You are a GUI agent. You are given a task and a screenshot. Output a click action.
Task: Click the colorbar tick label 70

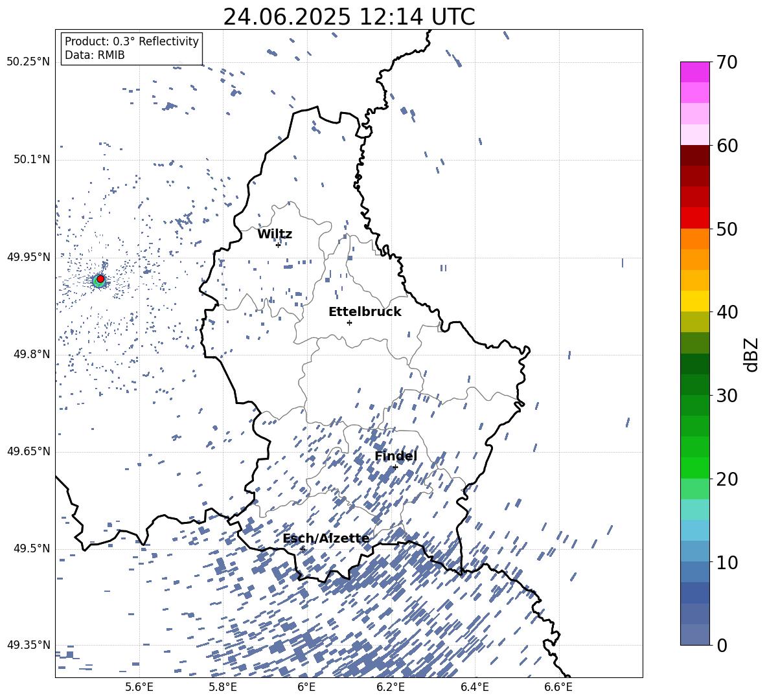(727, 62)
